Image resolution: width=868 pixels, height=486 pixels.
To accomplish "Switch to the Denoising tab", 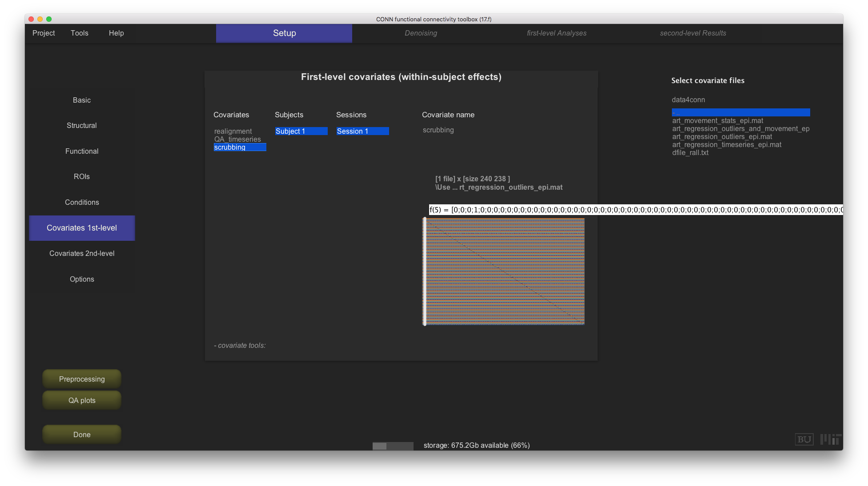I will pos(421,33).
